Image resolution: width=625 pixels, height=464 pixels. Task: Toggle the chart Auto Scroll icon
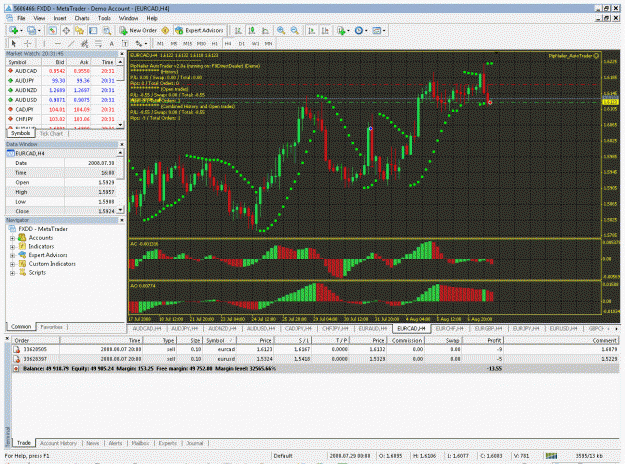point(312,30)
